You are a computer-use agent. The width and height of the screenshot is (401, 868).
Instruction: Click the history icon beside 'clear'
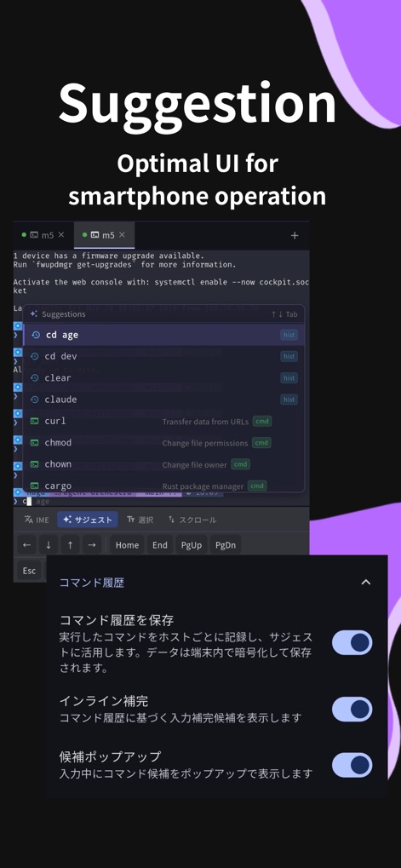pyautogui.click(x=34, y=378)
